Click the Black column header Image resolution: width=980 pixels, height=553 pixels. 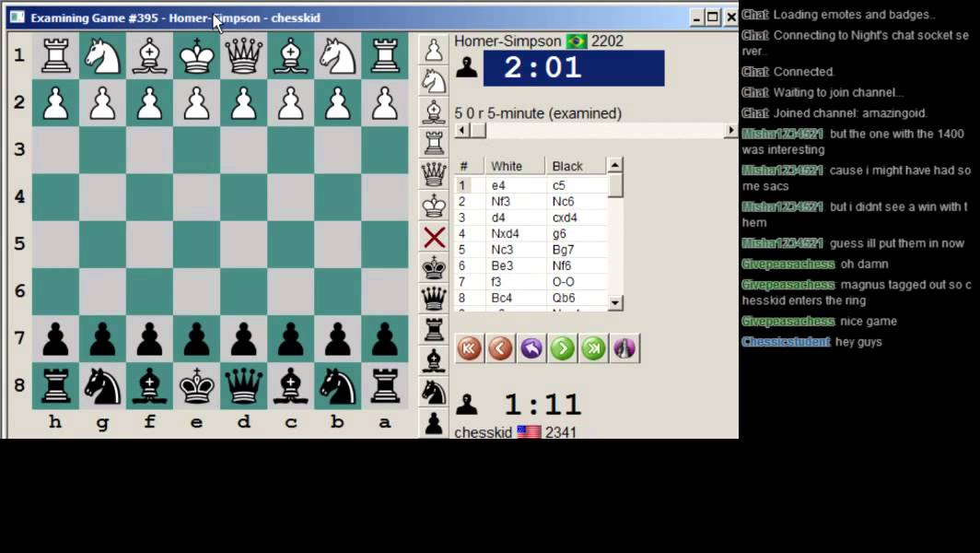(576, 167)
